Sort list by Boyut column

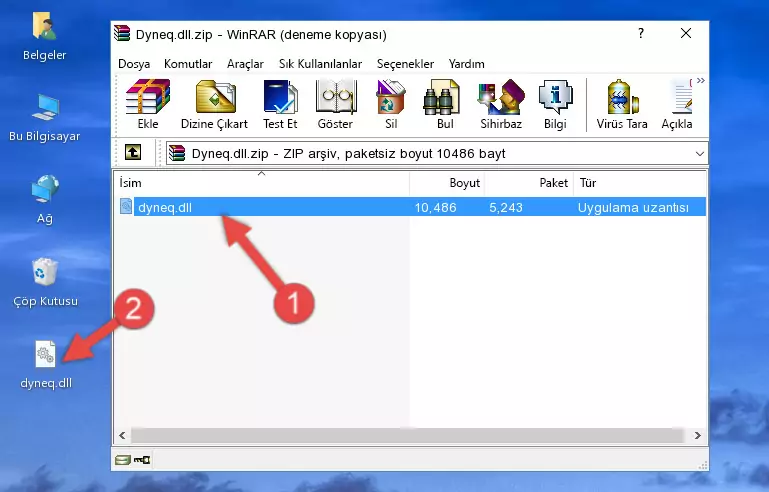(447, 183)
